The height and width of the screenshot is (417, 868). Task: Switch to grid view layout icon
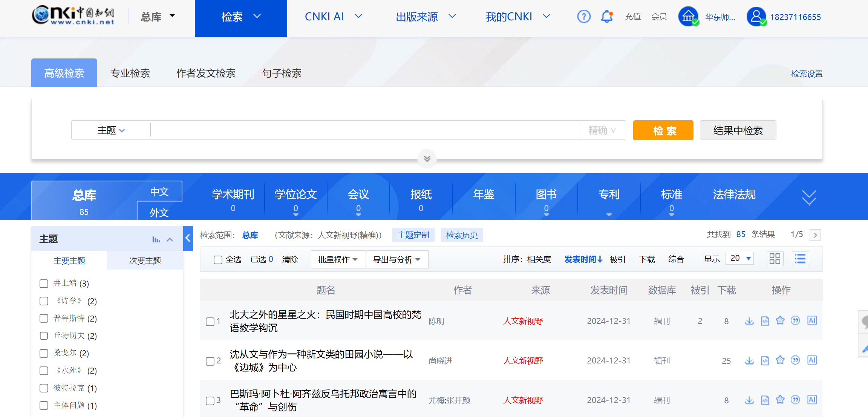coord(775,259)
